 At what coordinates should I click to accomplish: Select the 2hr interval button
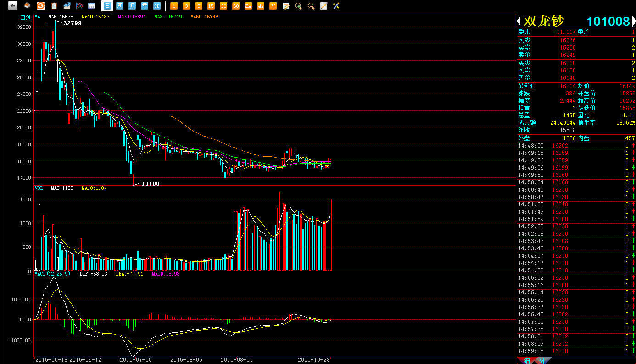(248, 6)
